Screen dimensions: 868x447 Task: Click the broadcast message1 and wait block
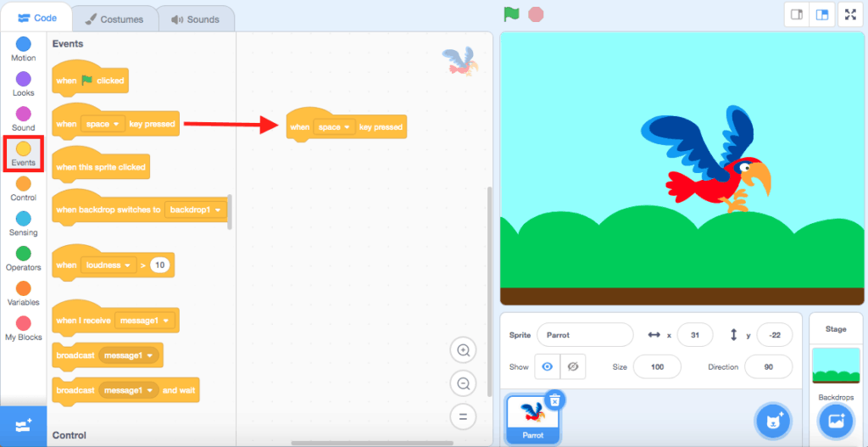125,390
